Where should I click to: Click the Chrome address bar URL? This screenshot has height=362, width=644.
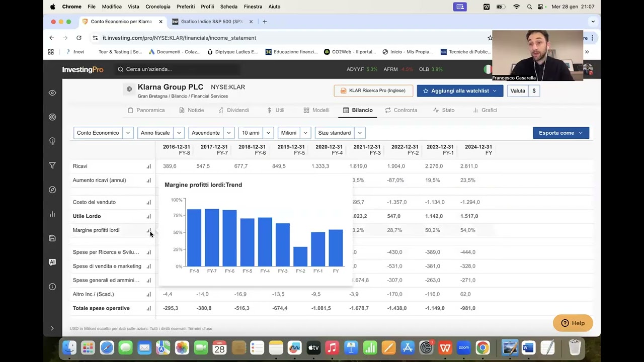pyautogui.click(x=179, y=38)
